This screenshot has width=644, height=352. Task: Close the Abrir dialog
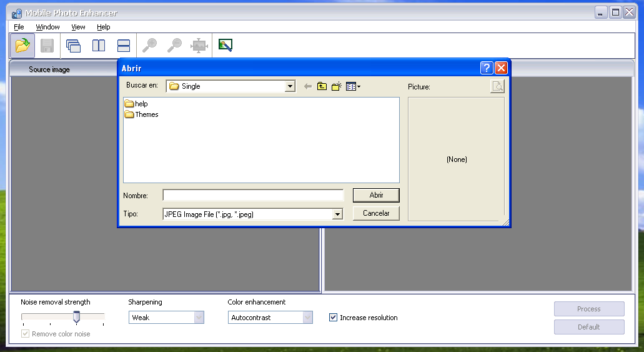click(501, 68)
